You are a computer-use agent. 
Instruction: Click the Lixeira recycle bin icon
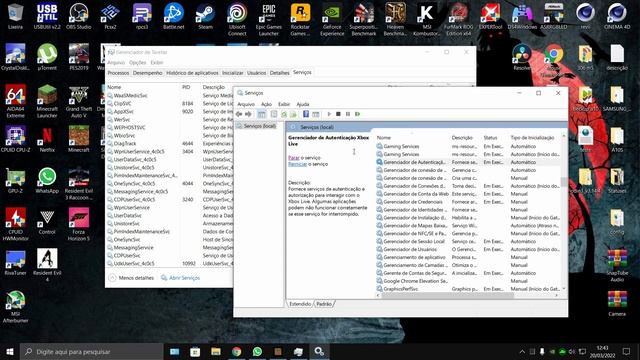(x=16, y=17)
